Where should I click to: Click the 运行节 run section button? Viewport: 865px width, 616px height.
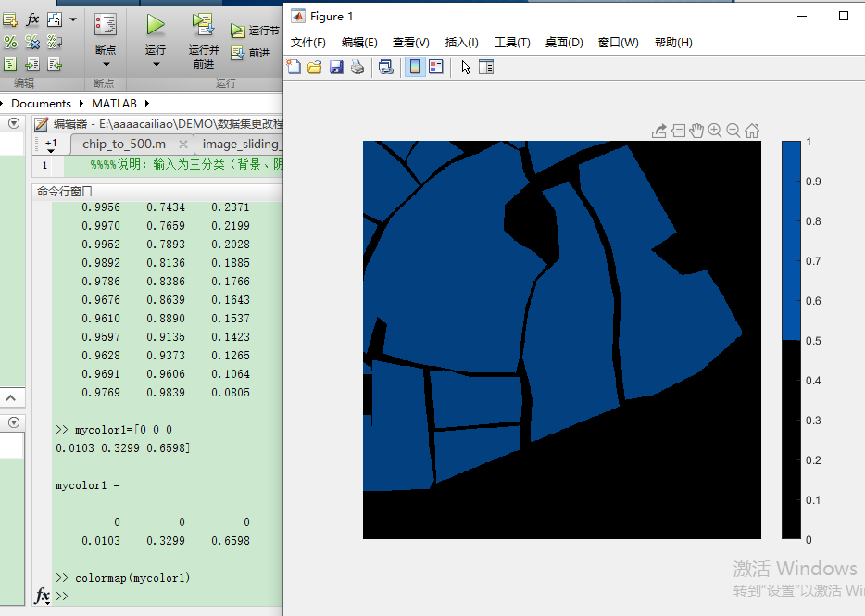pyautogui.click(x=255, y=31)
